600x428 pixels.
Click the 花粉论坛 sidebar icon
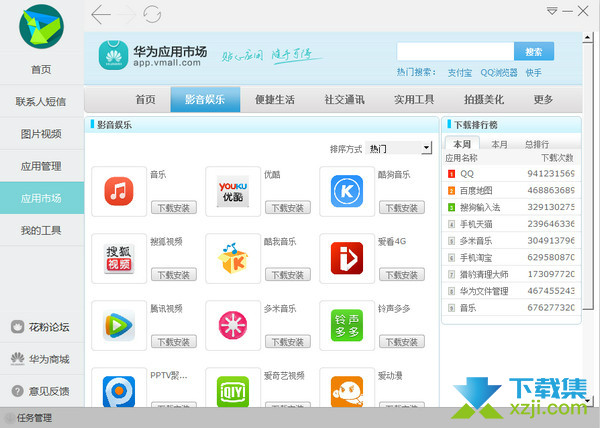pyautogui.click(x=18, y=327)
